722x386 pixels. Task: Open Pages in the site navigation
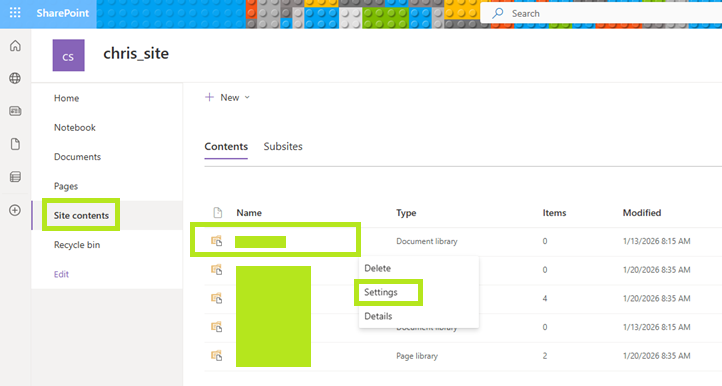(x=66, y=186)
